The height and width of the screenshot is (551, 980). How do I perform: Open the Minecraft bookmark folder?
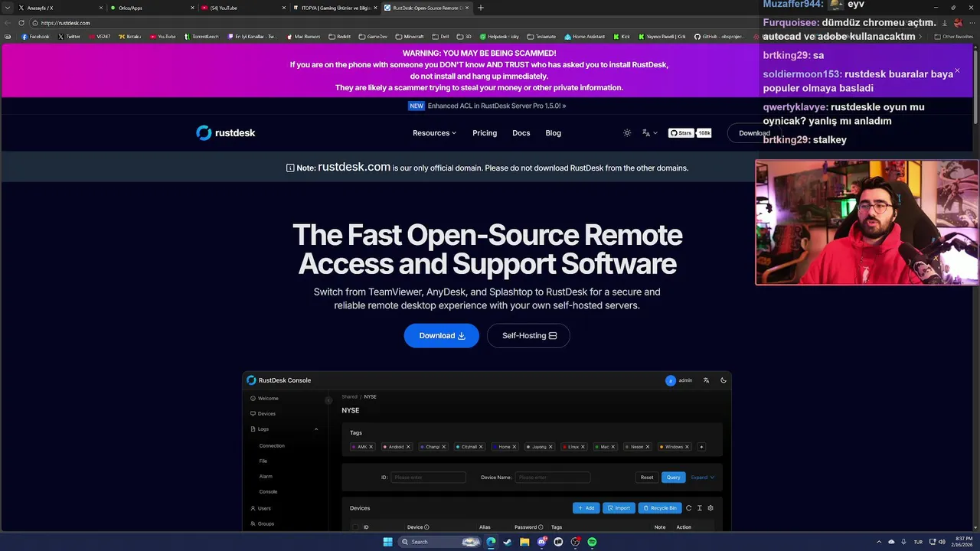(410, 37)
